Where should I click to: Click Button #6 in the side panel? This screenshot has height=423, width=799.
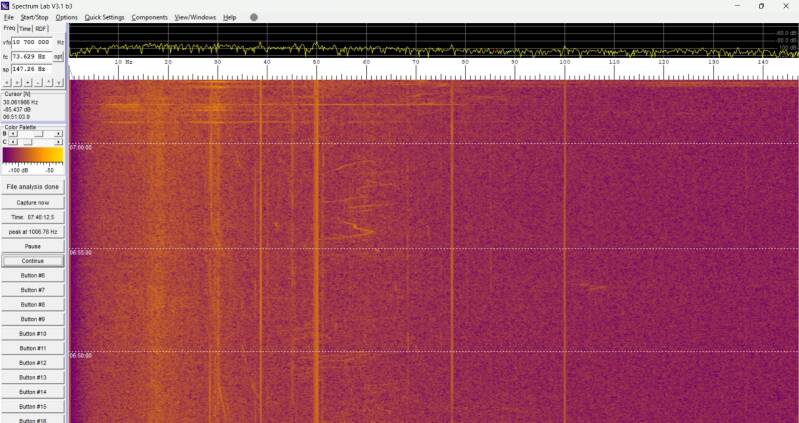pyautogui.click(x=33, y=275)
